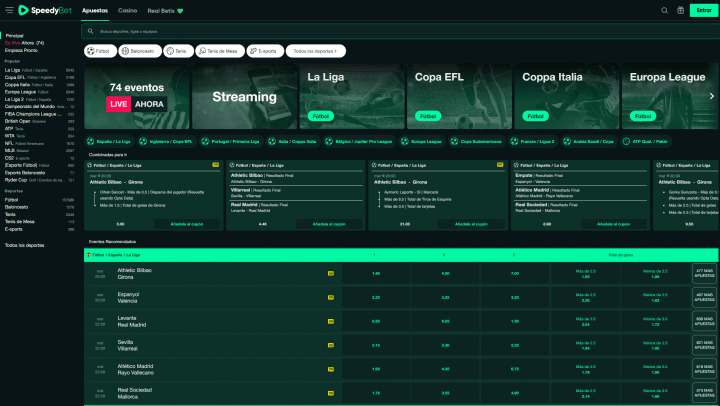Open Empieza Pronto in sidebar

click(x=21, y=50)
